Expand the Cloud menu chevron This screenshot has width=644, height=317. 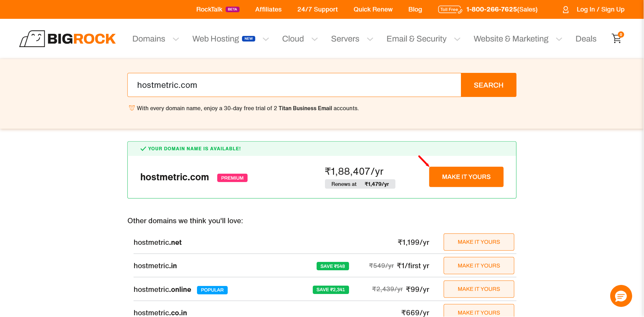pyautogui.click(x=315, y=39)
